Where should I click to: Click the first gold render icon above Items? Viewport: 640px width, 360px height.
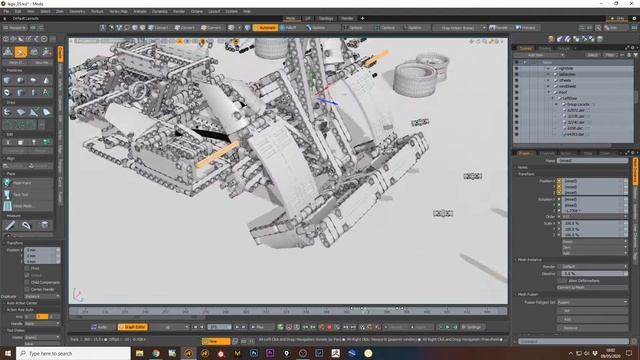(551, 39)
